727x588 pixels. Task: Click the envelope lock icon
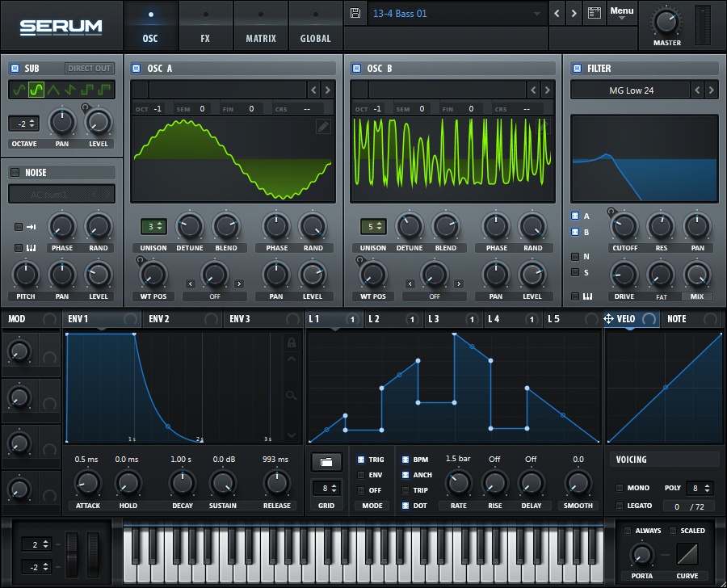(292, 342)
